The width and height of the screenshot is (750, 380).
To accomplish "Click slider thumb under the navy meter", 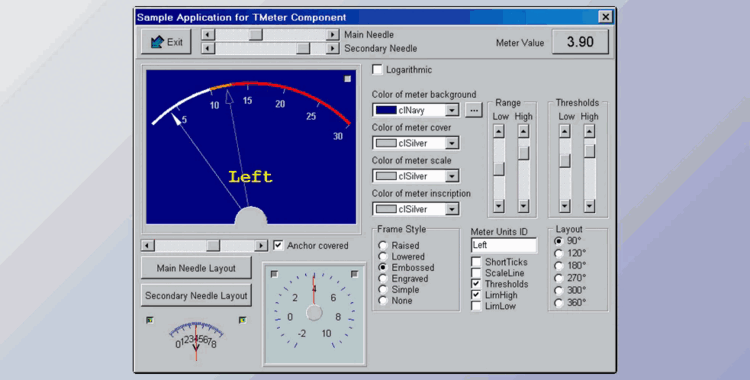I will (x=213, y=246).
